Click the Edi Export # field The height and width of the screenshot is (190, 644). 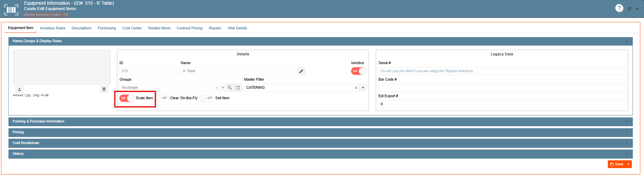pyautogui.click(x=502, y=104)
